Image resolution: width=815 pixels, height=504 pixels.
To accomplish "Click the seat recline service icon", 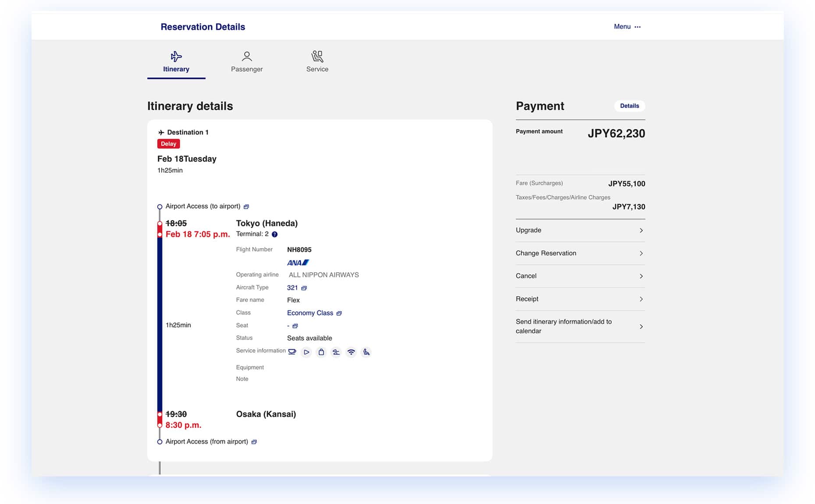I will coord(366,352).
